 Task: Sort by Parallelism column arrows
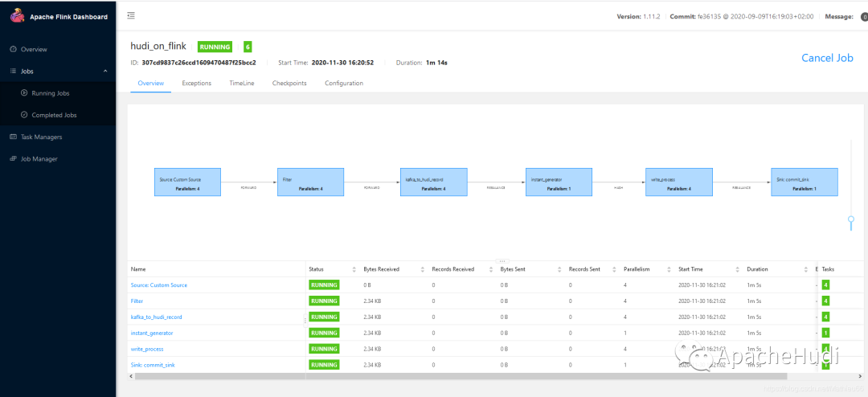669,270
